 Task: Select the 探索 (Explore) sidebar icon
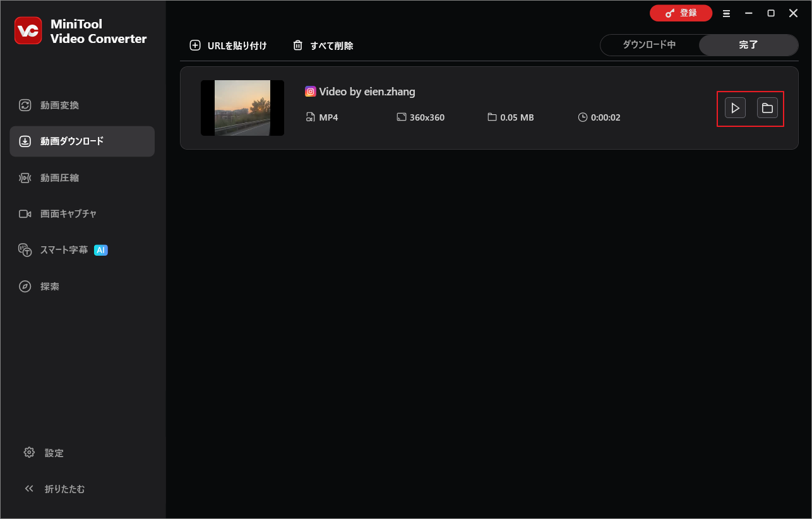[x=25, y=286]
